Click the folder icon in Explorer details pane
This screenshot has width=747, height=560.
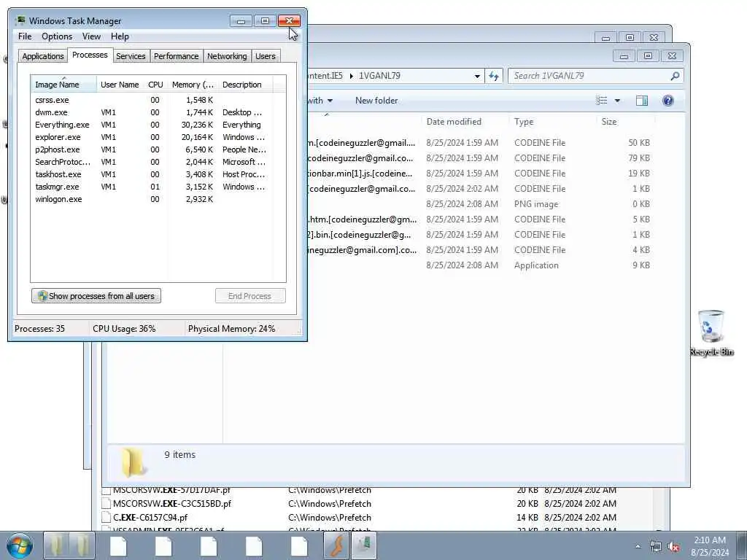[x=134, y=462]
